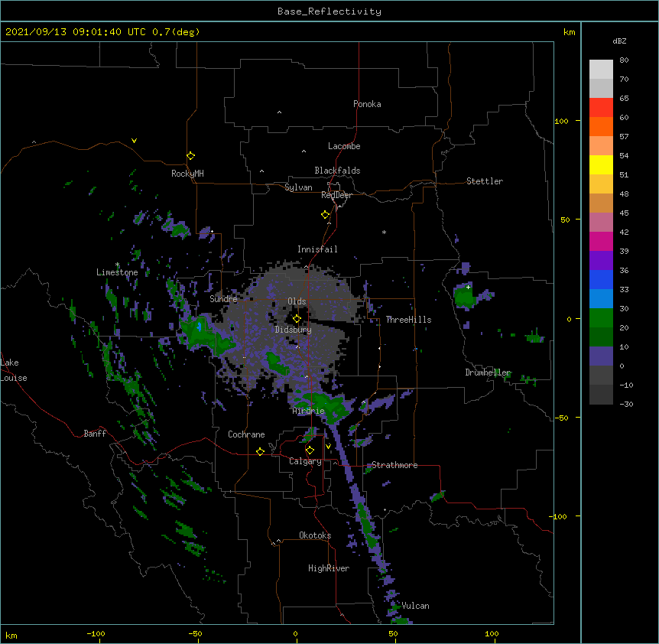The width and height of the screenshot is (659, 644).
Task: Select the violet 36-39 dBZ legend color
Action: pyautogui.click(x=601, y=261)
